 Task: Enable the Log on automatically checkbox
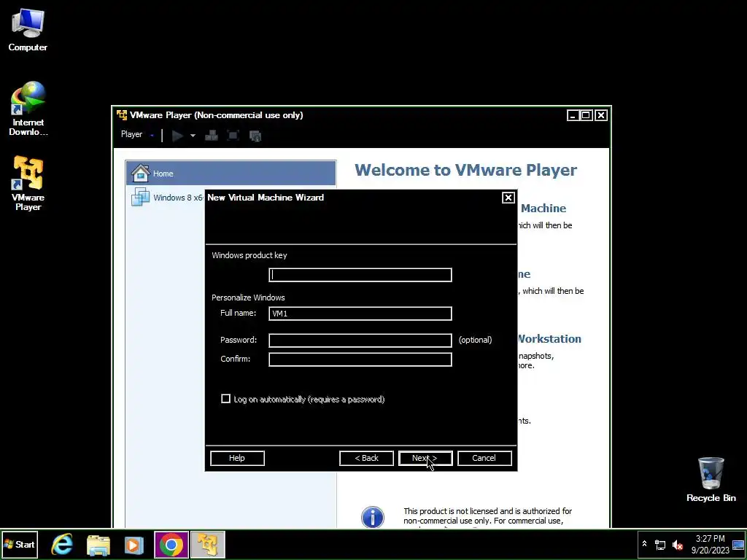(x=226, y=399)
